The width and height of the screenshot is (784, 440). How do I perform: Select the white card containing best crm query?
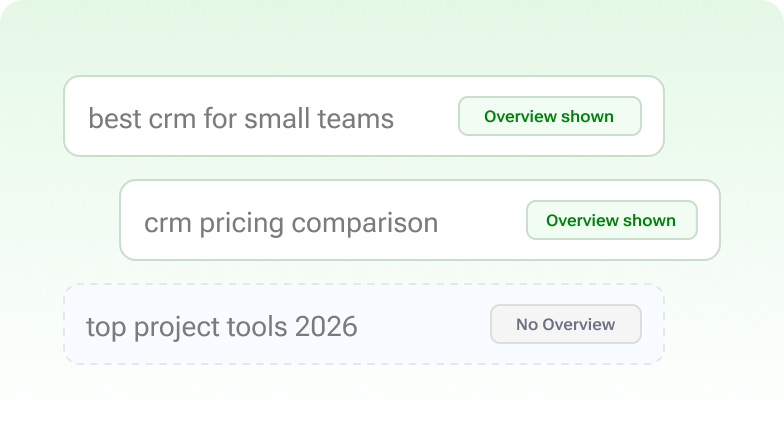pyautogui.click(x=364, y=116)
